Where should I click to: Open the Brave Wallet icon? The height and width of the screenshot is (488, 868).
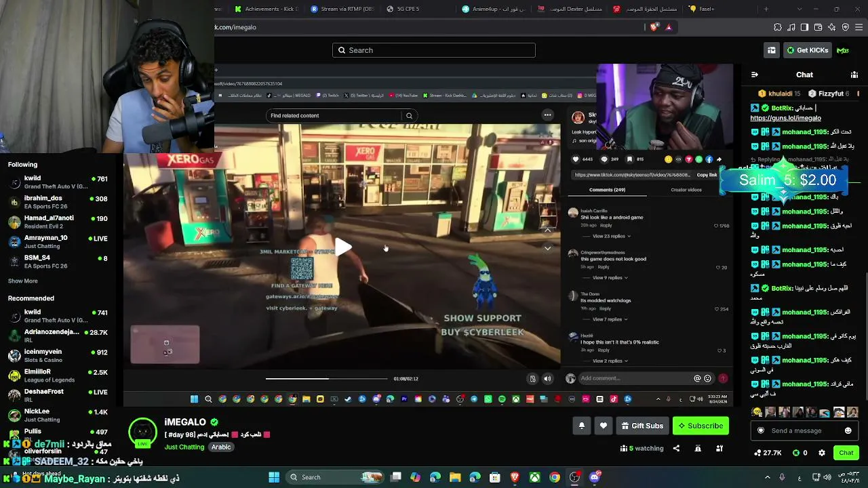(818, 27)
